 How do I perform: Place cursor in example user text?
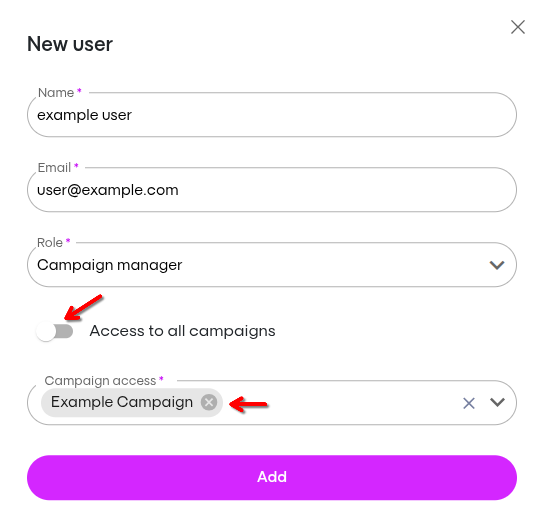click(x=84, y=115)
